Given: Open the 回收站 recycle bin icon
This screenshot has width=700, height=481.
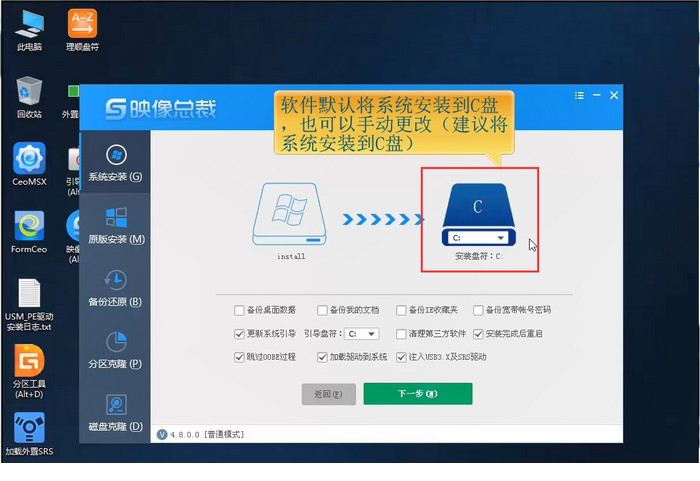Looking at the screenshot, I should 29,97.
